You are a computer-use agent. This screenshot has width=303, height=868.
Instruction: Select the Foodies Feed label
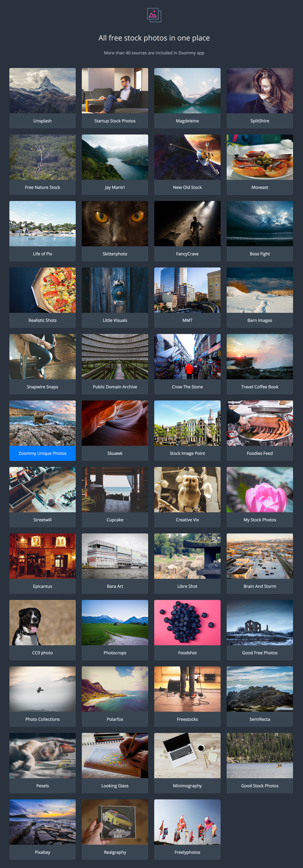click(260, 453)
